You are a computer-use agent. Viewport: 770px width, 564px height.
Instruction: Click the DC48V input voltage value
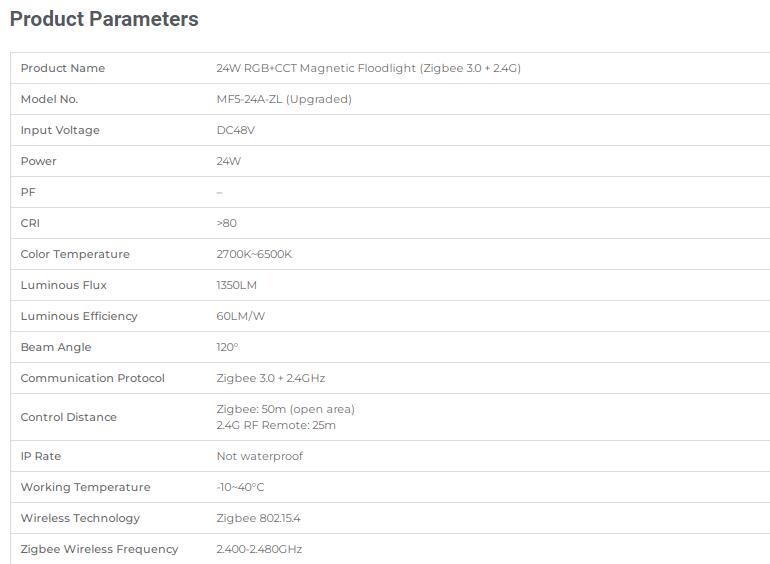[235, 130]
